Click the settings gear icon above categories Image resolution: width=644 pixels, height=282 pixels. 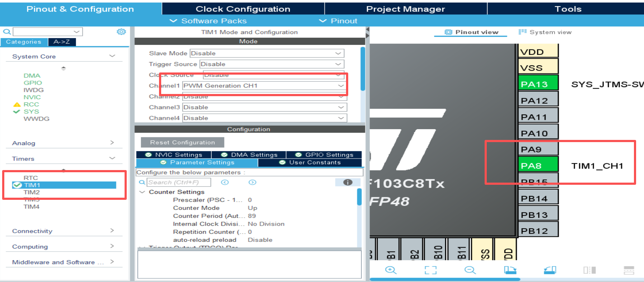pyautogui.click(x=121, y=32)
